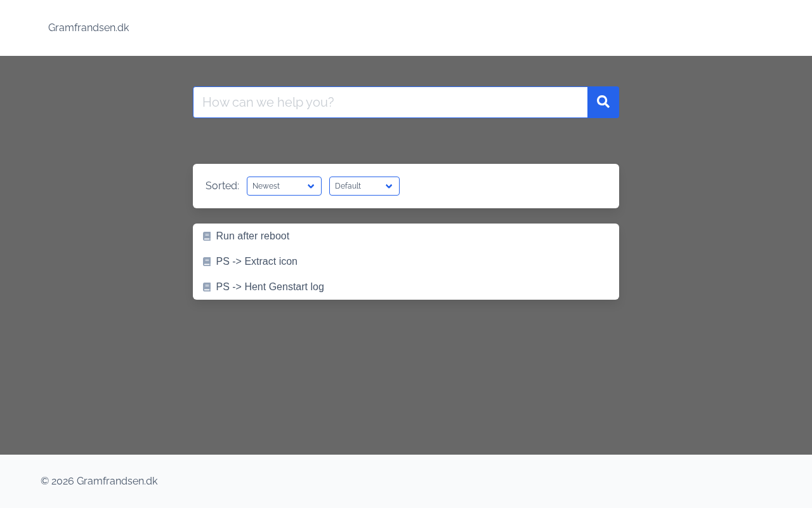Focus the How can we help you field
This screenshot has width=812, height=508.
coord(390,102)
